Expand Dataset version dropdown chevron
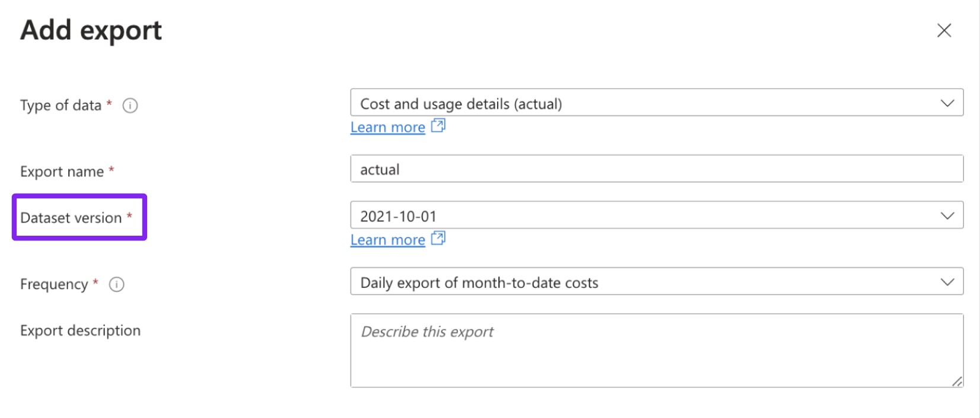The height and width of the screenshot is (418, 980). (947, 216)
